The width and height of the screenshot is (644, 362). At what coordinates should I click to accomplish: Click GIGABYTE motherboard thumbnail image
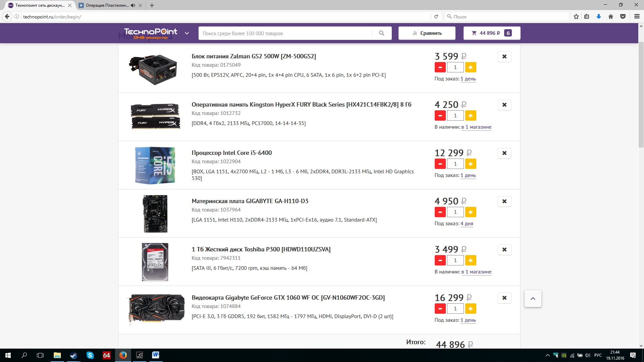click(x=155, y=214)
